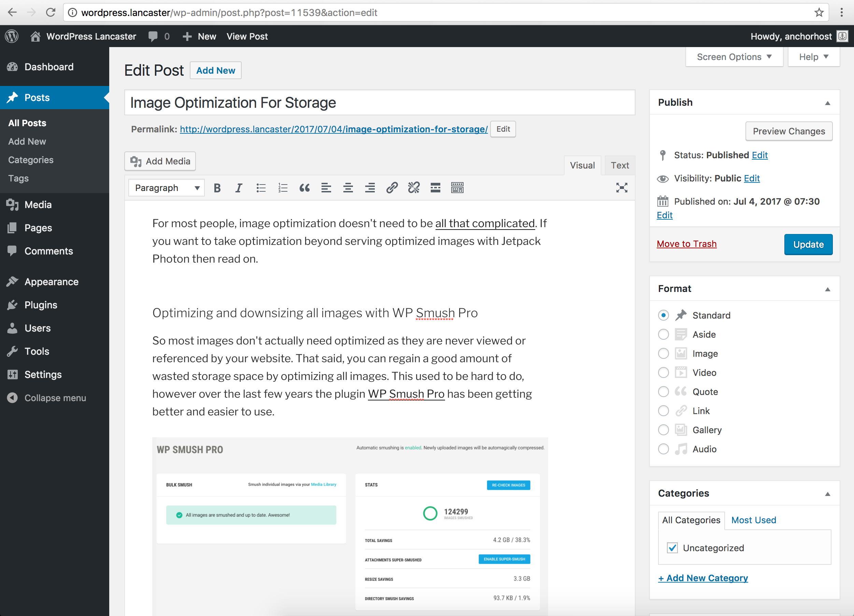This screenshot has width=854, height=616.
Task: Apply italic formatting in editor toolbar
Action: (x=239, y=188)
